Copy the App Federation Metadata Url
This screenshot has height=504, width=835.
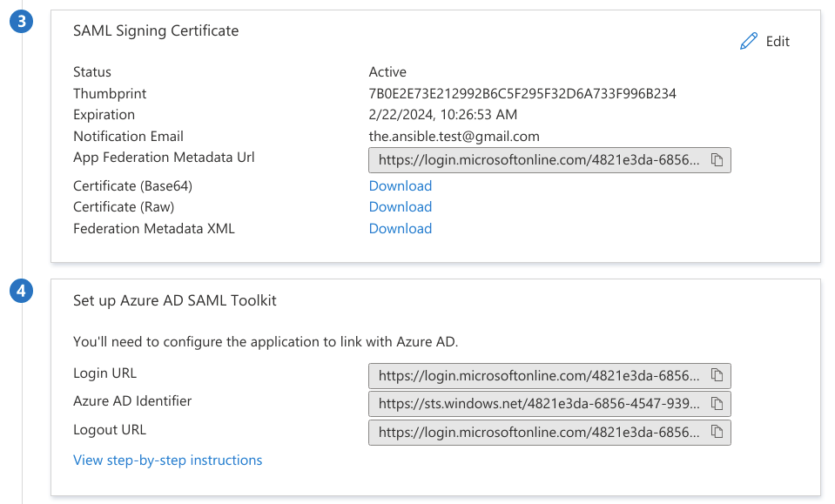pos(717,160)
